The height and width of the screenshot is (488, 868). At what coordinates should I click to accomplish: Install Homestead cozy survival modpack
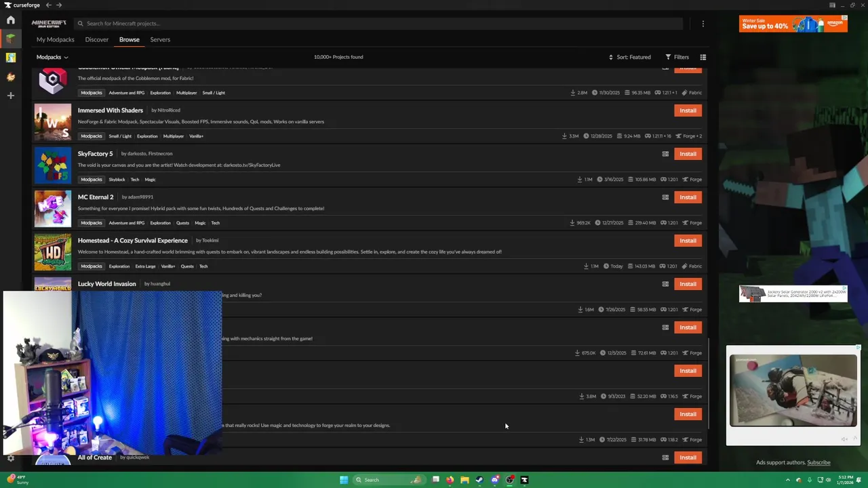coord(688,241)
